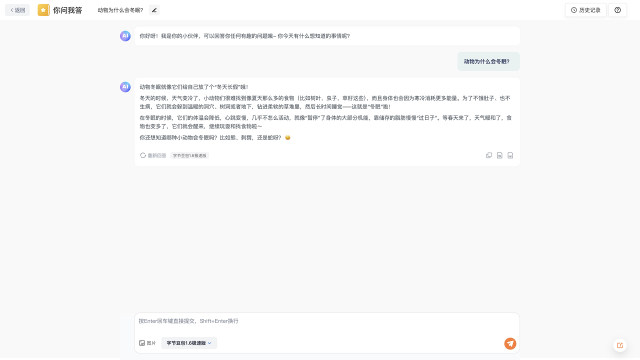Go back using the 返回 button

(x=17, y=10)
